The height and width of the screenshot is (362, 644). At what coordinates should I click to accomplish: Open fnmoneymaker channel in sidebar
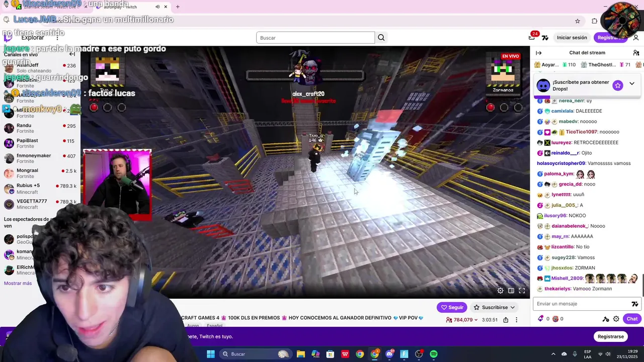(x=39, y=158)
